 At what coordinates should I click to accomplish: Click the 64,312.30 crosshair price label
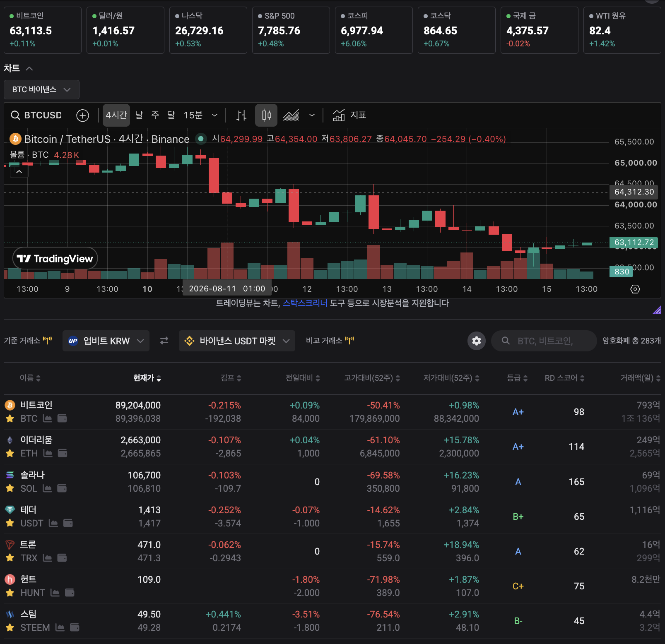point(634,192)
